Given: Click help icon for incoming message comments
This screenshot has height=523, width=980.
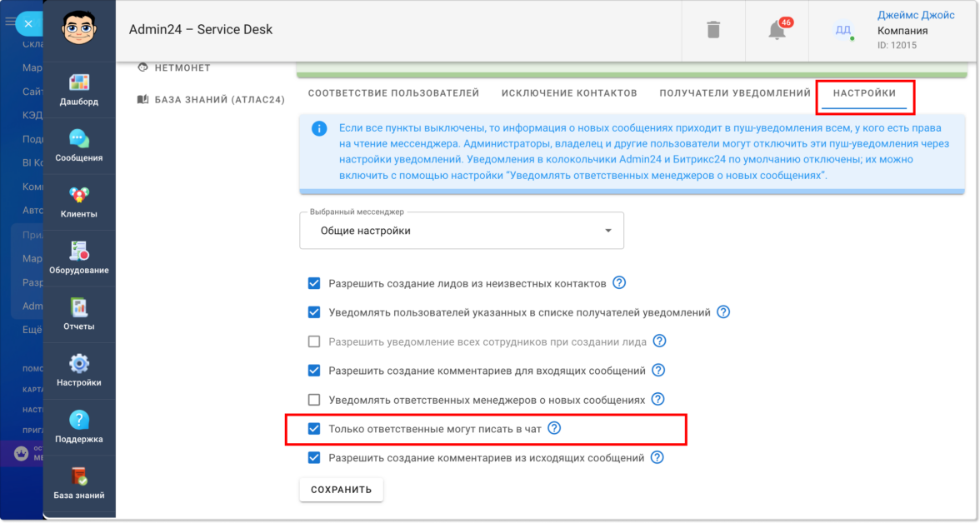Looking at the screenshot, I should click(658, 370).
